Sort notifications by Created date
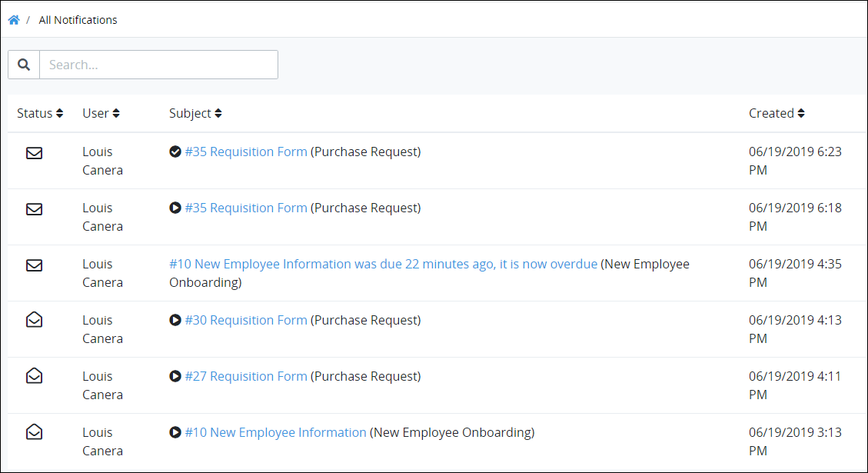 tap(777, 113)
